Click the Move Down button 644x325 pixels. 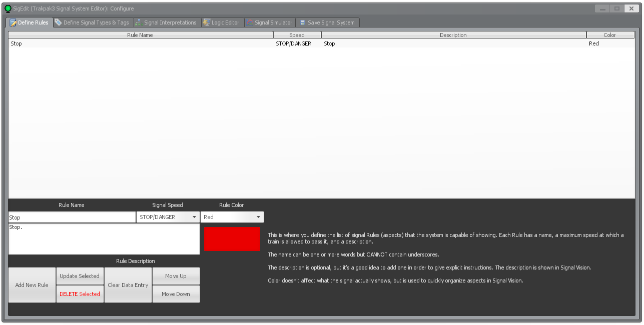click(x=176, y=294)
